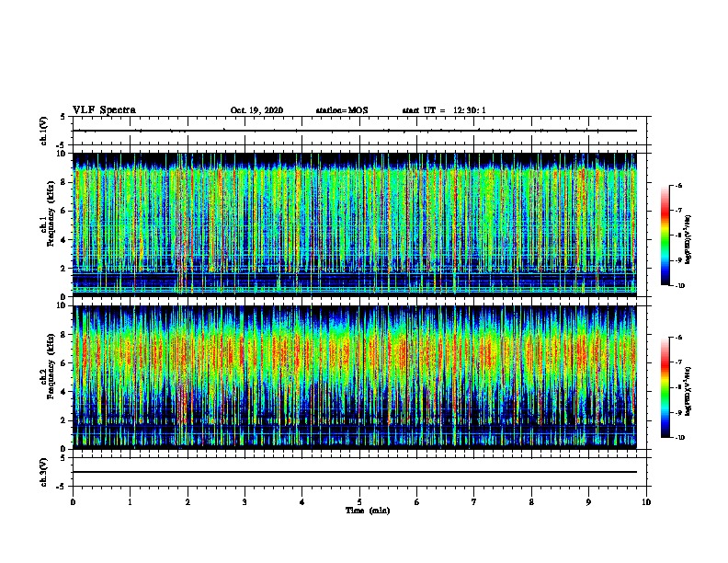Click time-axis tick label "9"

point(588,502)
